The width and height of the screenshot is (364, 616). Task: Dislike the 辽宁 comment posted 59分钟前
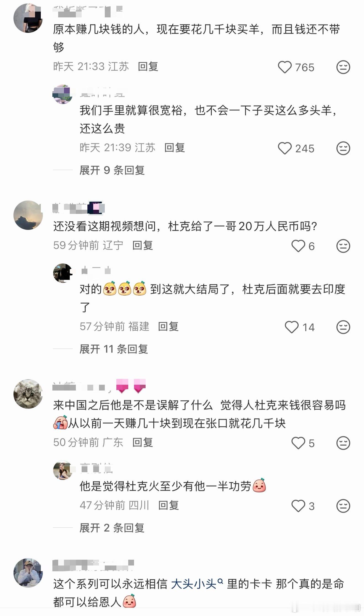click(x=343, y=246)
